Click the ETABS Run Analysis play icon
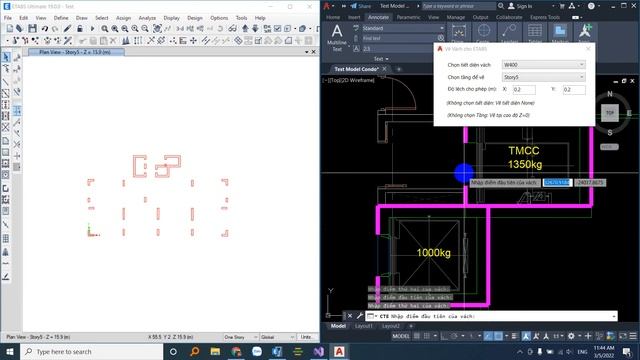Image resolution: width=640 pixels, height=360 pixels. coord(92,29)
